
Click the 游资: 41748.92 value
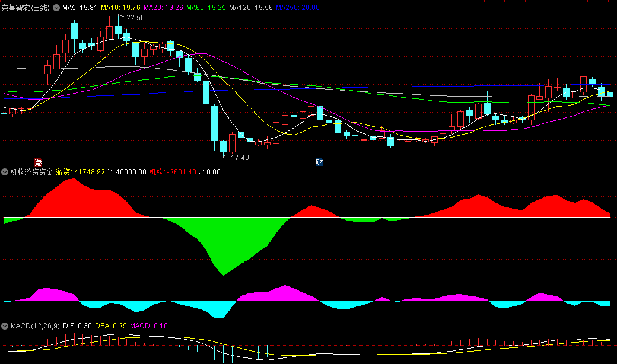pyautogui.click(x=81, y=172)
